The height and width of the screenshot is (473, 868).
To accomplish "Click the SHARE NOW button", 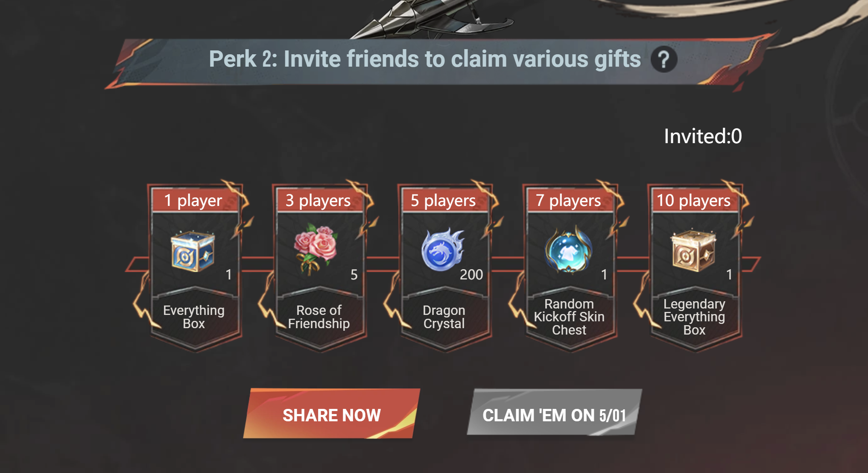I will [x=331, y=413].
